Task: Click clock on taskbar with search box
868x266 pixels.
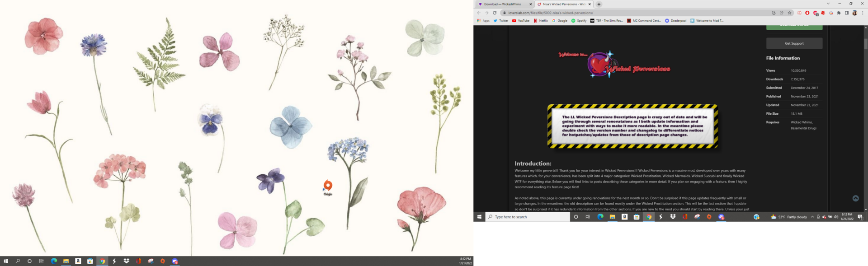Action: (847, 217)
